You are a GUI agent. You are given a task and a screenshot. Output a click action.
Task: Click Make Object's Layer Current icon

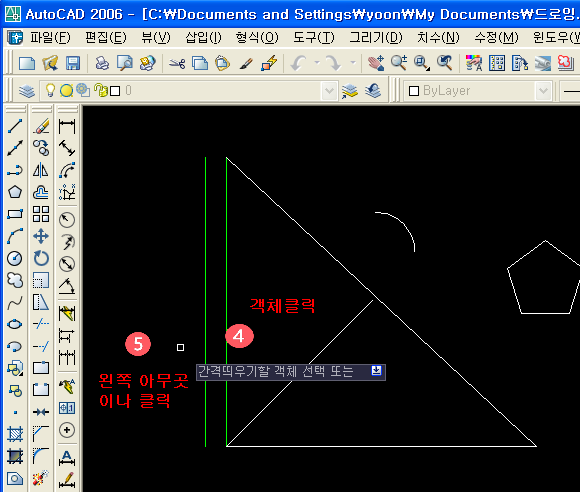pyautogui.click(x=350, y=91)
